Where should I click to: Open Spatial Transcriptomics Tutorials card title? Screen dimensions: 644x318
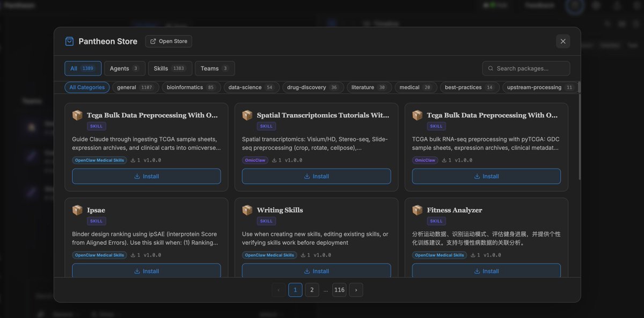click(x=323, y=115)
